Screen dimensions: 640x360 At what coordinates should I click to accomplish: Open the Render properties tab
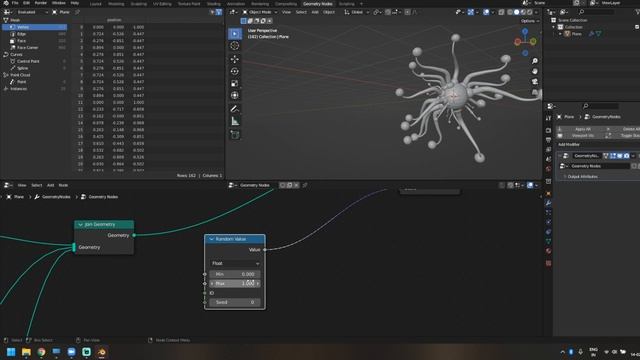pos(548,131)
